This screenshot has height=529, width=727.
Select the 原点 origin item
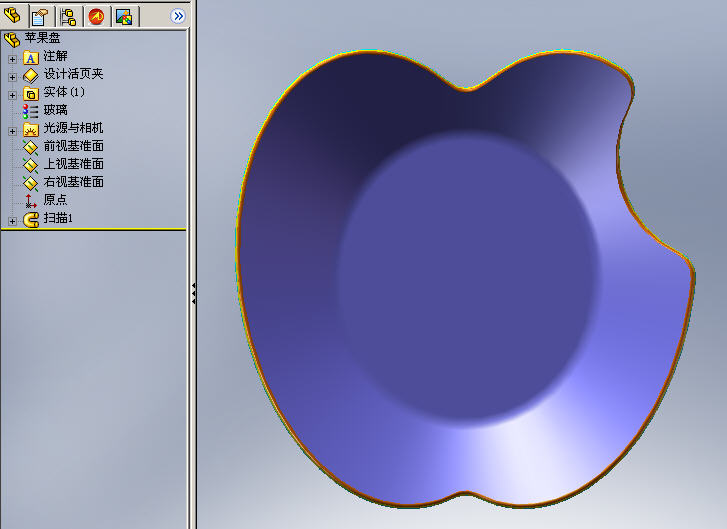point(55,200)
